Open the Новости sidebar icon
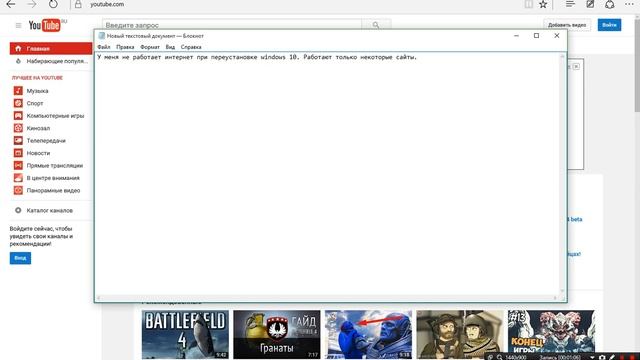Image resolution: width=640 pixels, height=360 pixels. tap(18, 153)
